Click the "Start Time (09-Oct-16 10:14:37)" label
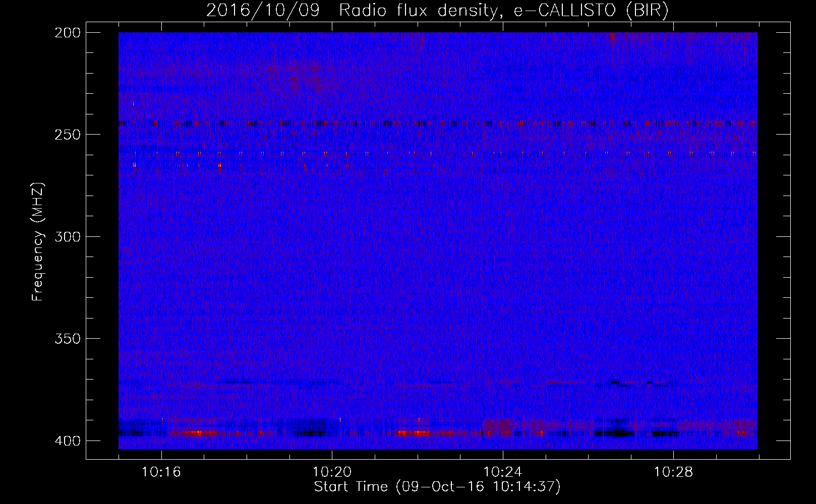 [437, 487]
